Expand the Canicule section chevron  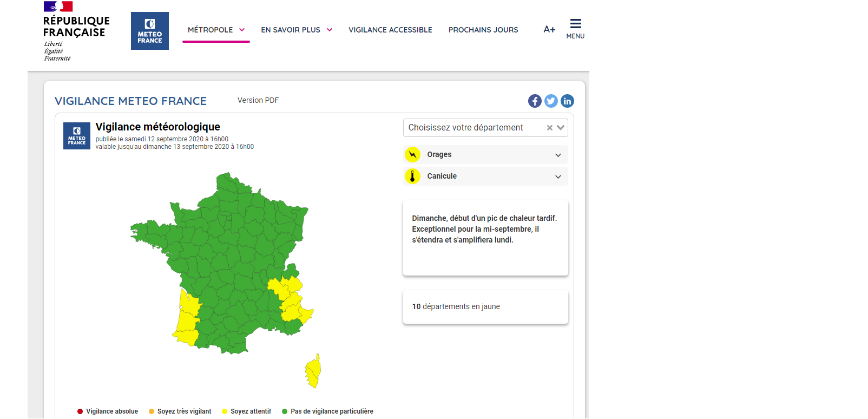point(558,177)
